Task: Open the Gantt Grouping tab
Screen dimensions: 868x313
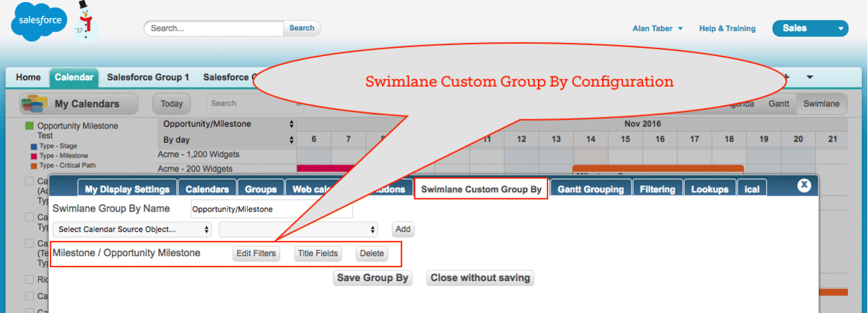Action: [590, 189]
